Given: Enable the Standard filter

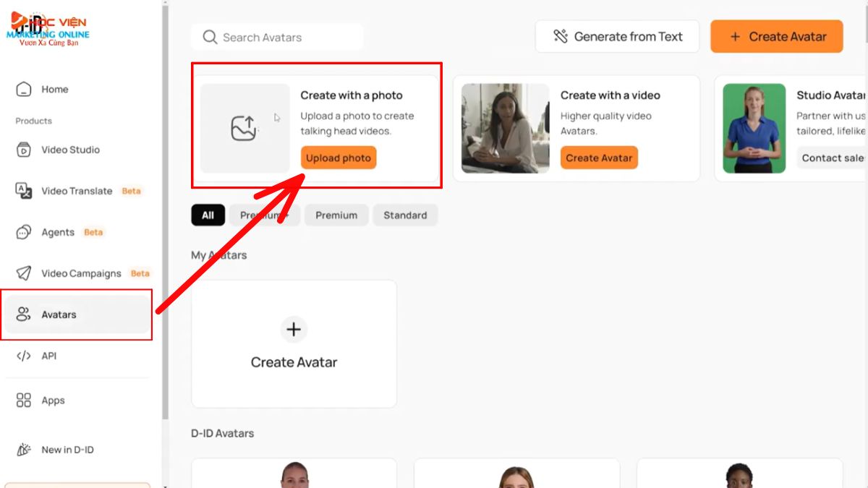Looking at the screenshot, I should point(405,215).
